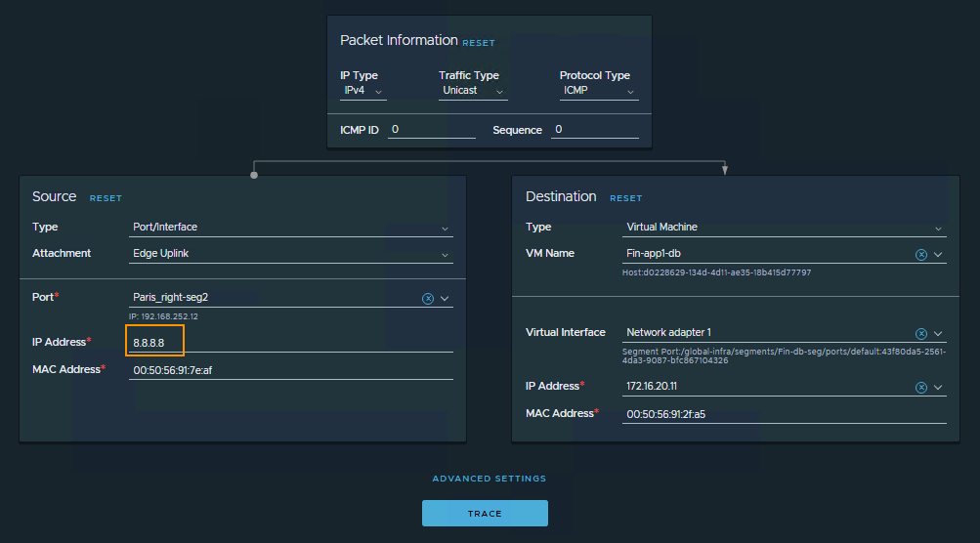Viewport: 980px width, 543px height.
Task: Open the source Type Port/Interface dropdown
Action: point(291,228)
